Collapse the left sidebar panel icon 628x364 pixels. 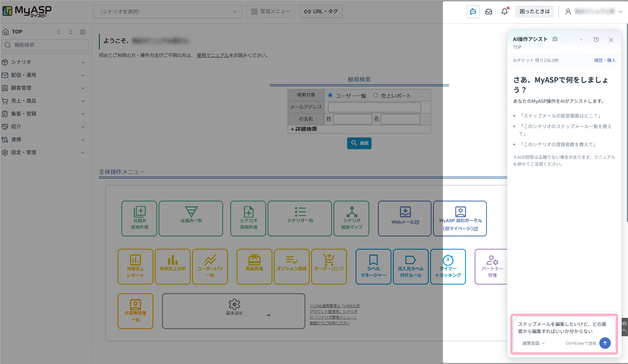pyautogui.click(x=83, y=32)
